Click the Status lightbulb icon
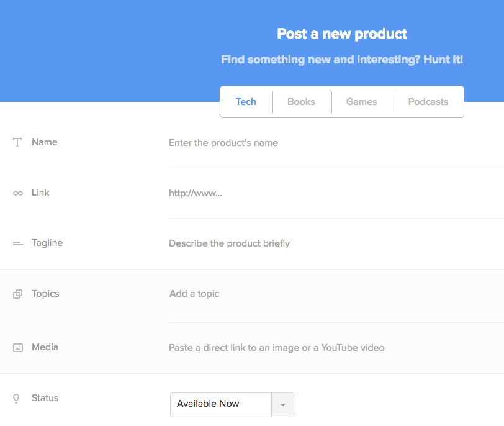Image resolution: width=504 pixels, height=426 pixels. point(17,398)
